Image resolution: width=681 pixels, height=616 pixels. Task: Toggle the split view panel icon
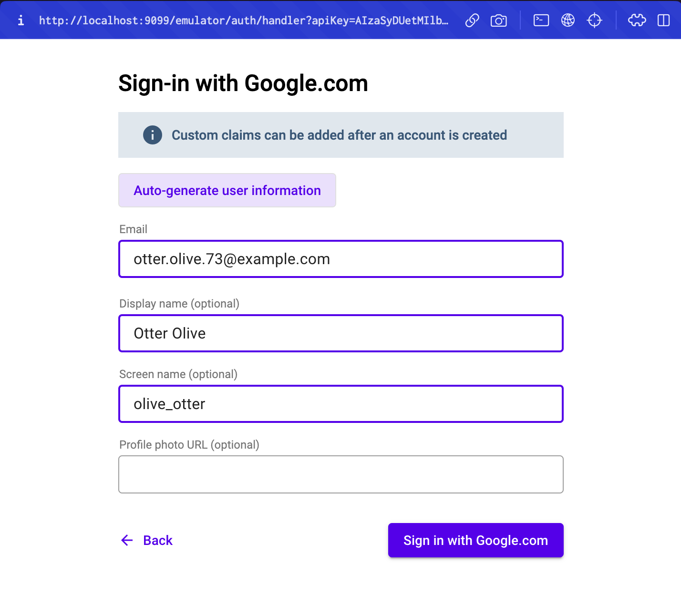click(664, 21)
